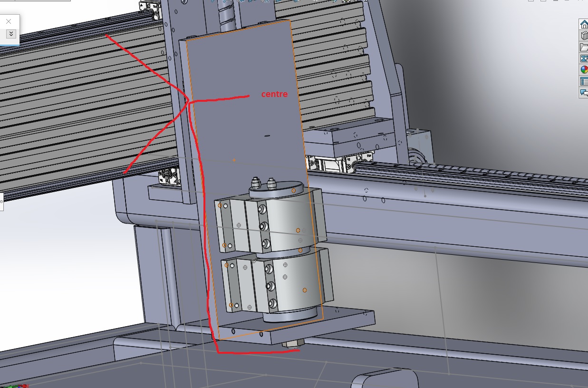Select the small slot hole in the plate
This screenshot has width=588, height=388.
coord(267,136)
